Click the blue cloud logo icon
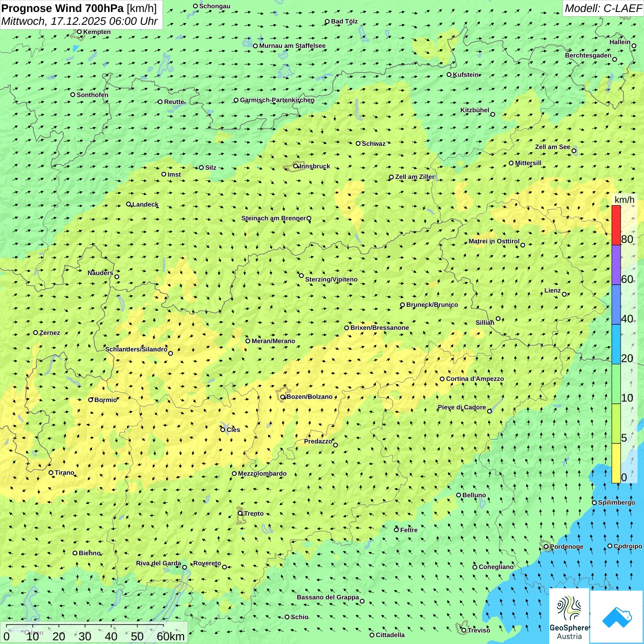644x644 pixels. tap(617, 617)
